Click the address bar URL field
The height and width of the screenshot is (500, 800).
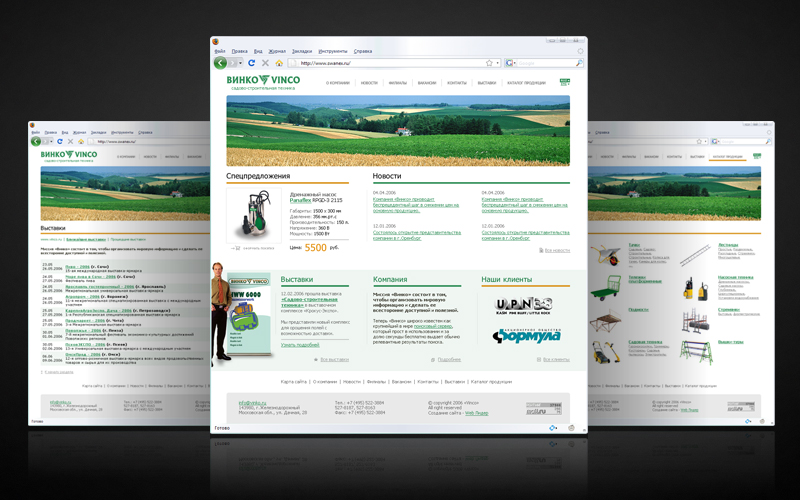pyautogui.click(x=380, y=63)
